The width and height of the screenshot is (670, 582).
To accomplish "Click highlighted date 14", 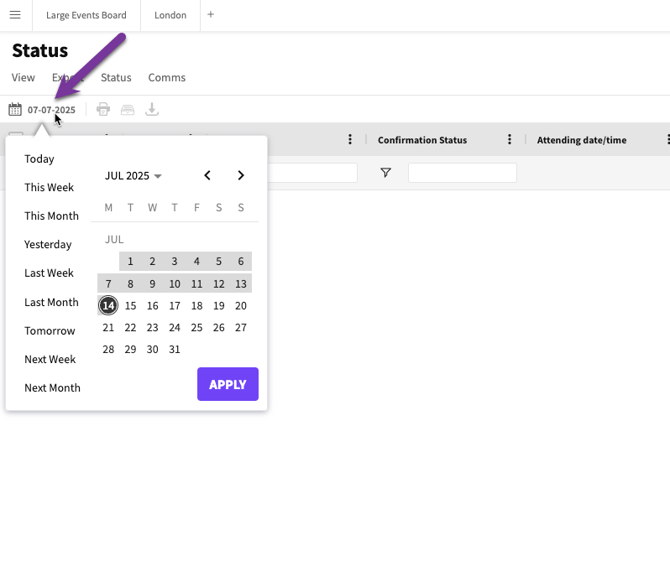I will (108, 306).
